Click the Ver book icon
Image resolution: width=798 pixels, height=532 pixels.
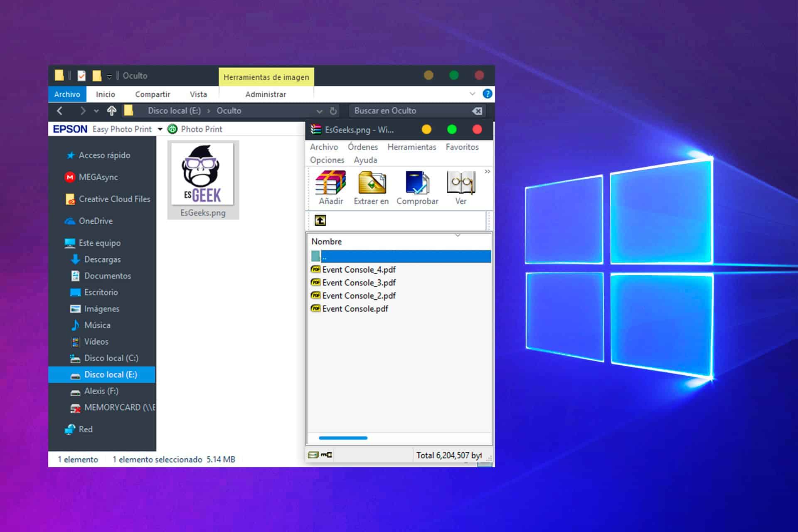click(461, 183)
